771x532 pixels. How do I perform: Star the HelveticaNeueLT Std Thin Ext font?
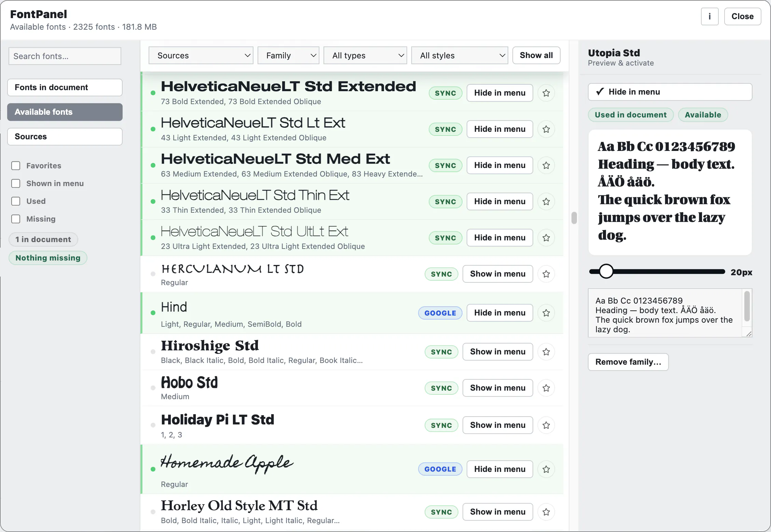point(546,201)
